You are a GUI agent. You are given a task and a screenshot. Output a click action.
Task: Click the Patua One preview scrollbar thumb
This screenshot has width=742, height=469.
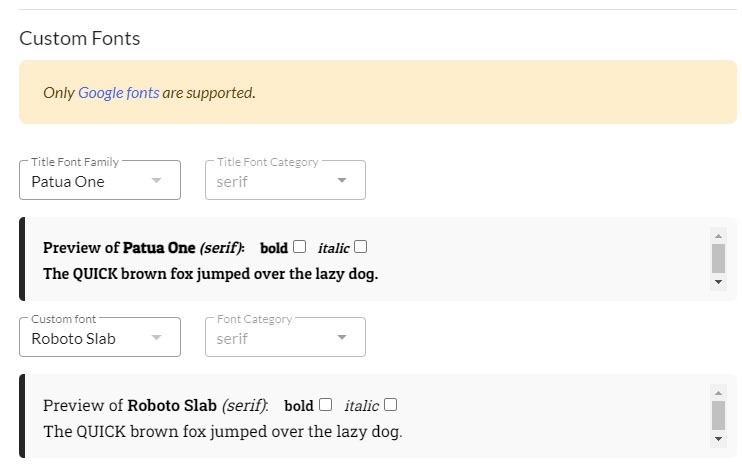718,258
